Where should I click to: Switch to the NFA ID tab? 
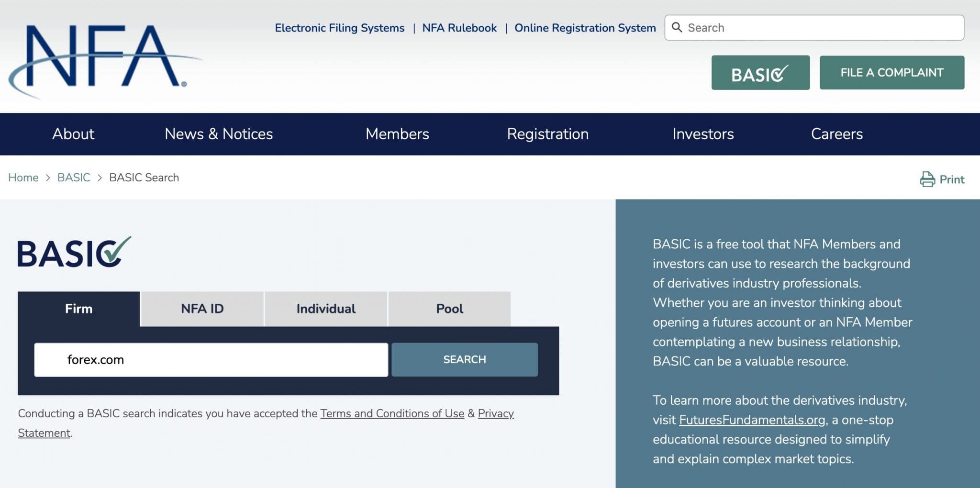(x=202, y=309)
